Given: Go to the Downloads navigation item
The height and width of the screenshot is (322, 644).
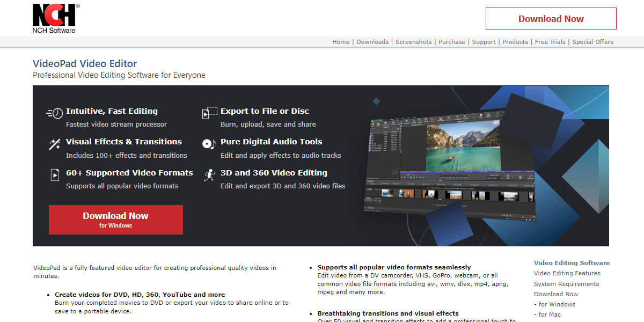Looking at the screenshot, I should 372,42.
